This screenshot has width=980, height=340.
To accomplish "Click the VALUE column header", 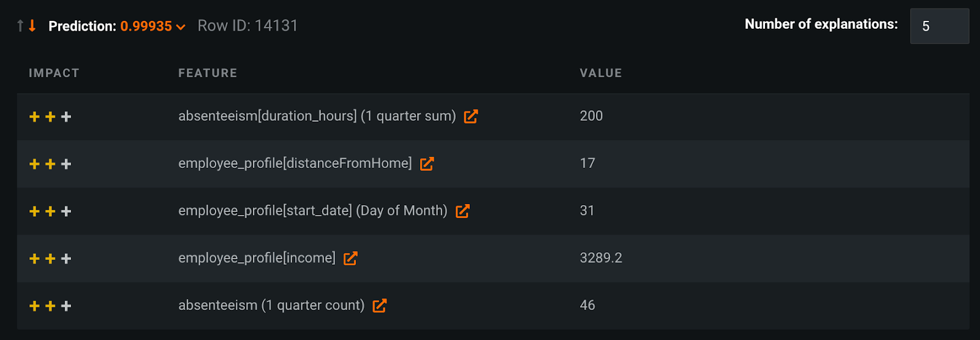I will click(x=601, y=73).
